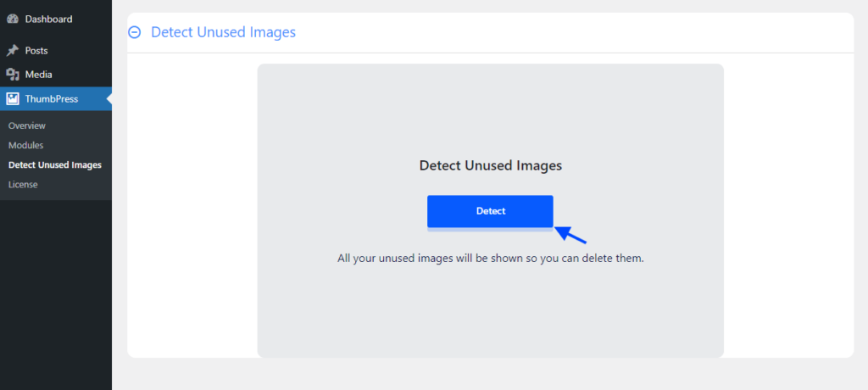Click the Posts pushpin icon
This screenshot has width=868, height=390.
point(12,50)
